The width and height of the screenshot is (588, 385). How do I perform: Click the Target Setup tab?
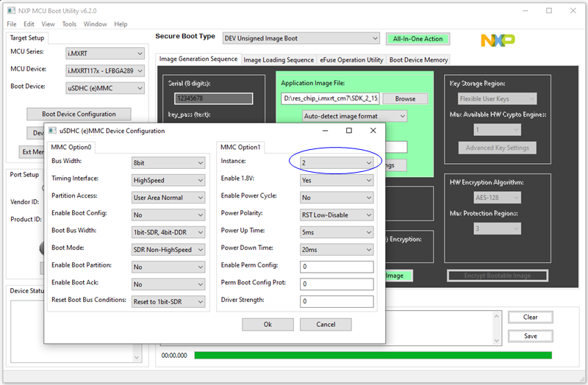pos(27,38)
